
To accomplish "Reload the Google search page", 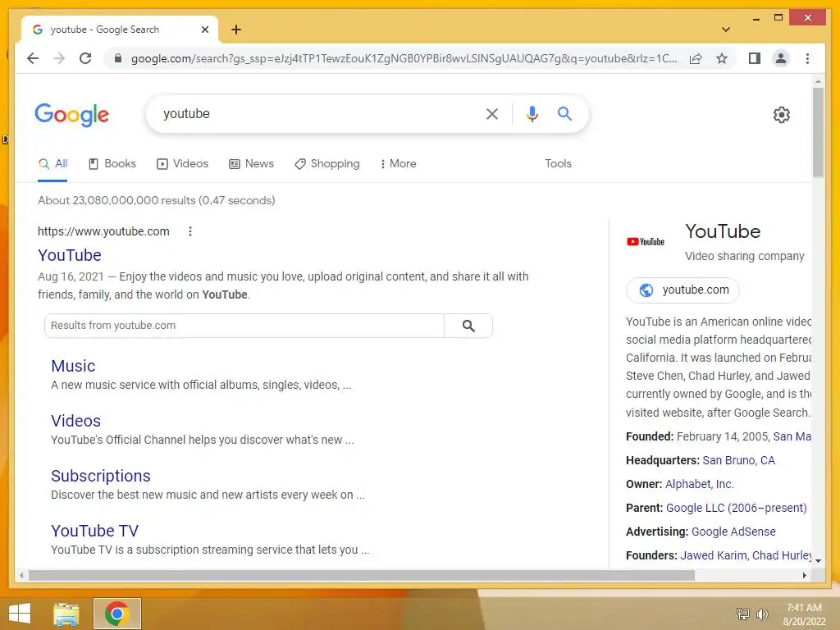I will tap(85, 58).
